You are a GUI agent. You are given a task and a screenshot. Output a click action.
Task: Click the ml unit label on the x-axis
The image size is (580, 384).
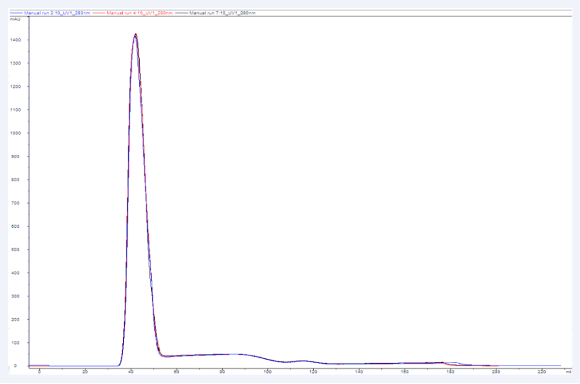coord(569,371)
